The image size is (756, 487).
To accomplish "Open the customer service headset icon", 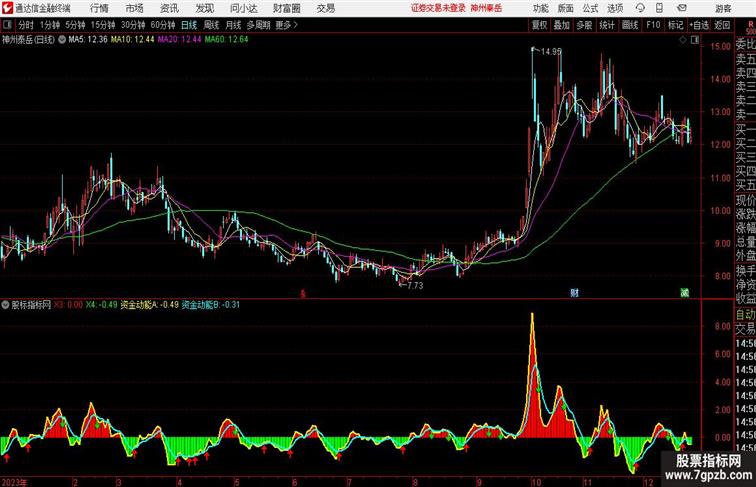I will tap(640, 8).
